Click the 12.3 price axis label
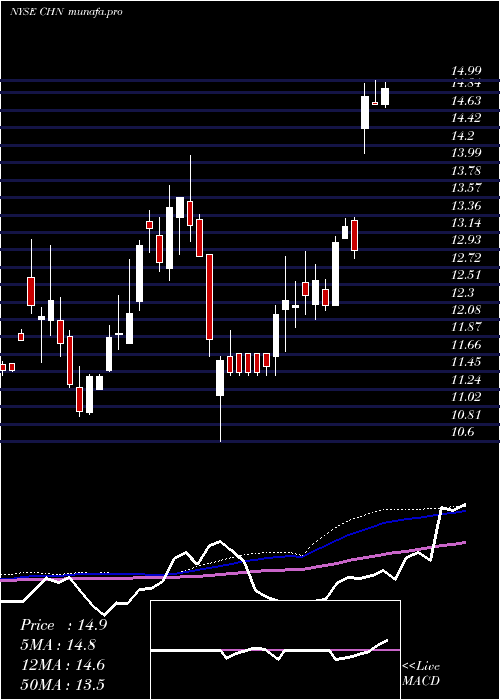500x700 pixels. point(463,292)
